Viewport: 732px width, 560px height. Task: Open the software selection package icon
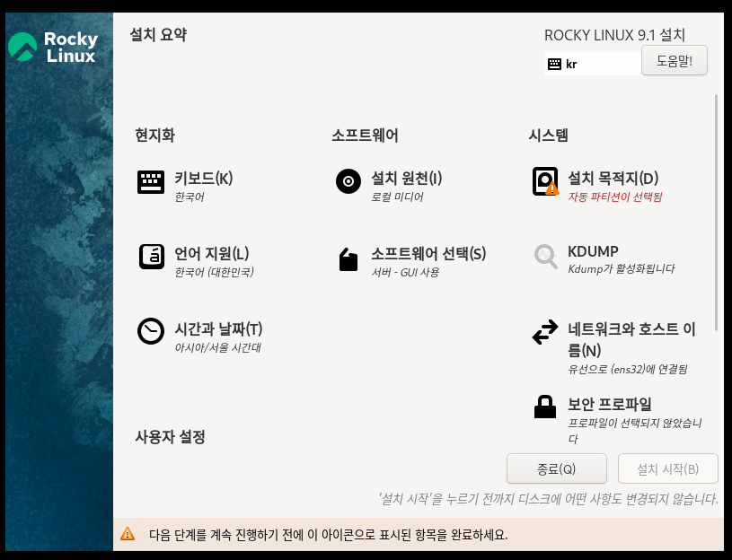coord(348,259)
